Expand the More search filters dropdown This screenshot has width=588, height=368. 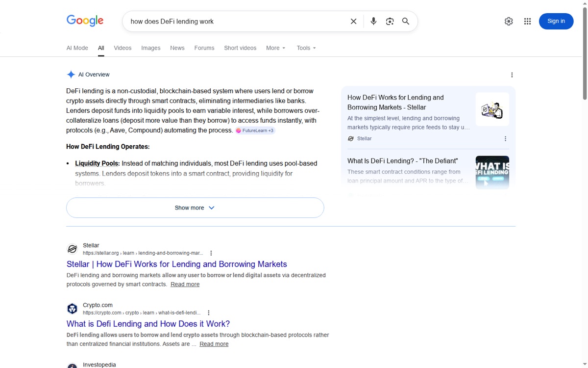[275, 48]
